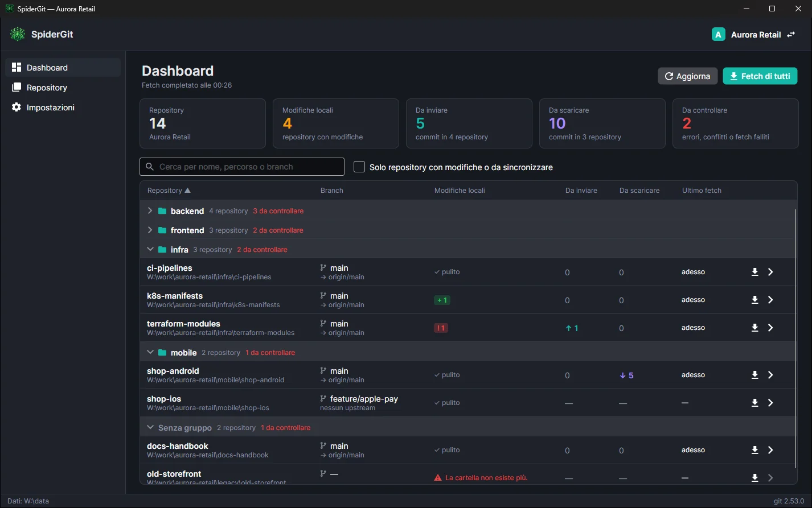Open shop-android details with arrow icon

coord(770,375)
